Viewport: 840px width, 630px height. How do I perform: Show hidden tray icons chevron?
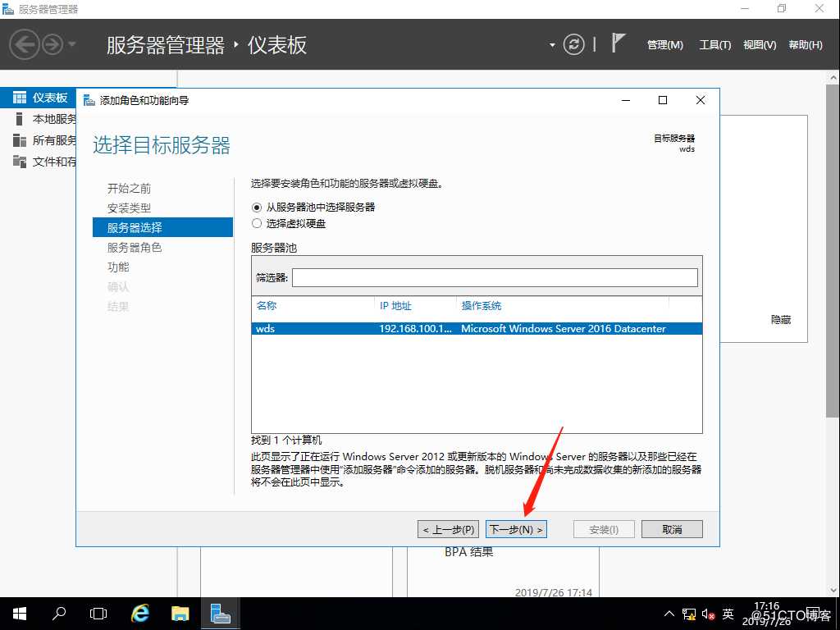(x=669, y=614)
